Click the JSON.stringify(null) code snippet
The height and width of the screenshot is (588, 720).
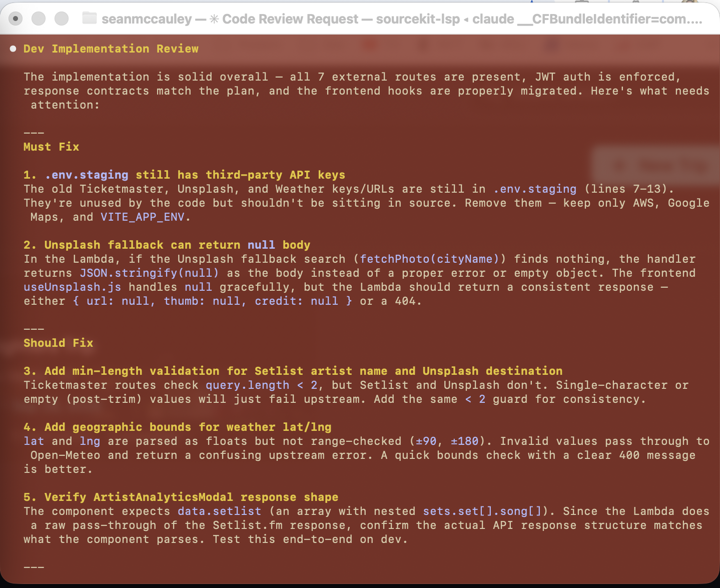(x=149, y=273)
